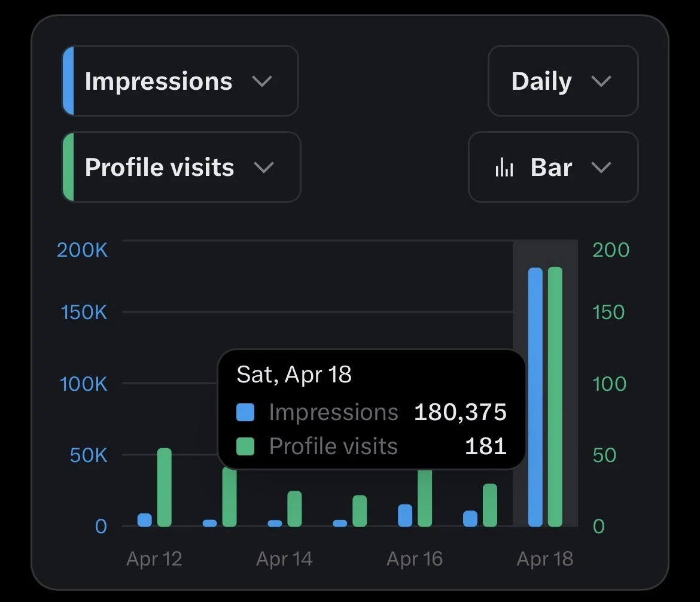Select the tall green Apr 18 profile visits bar
Screen dimensions: 700x602
point(555,397)
